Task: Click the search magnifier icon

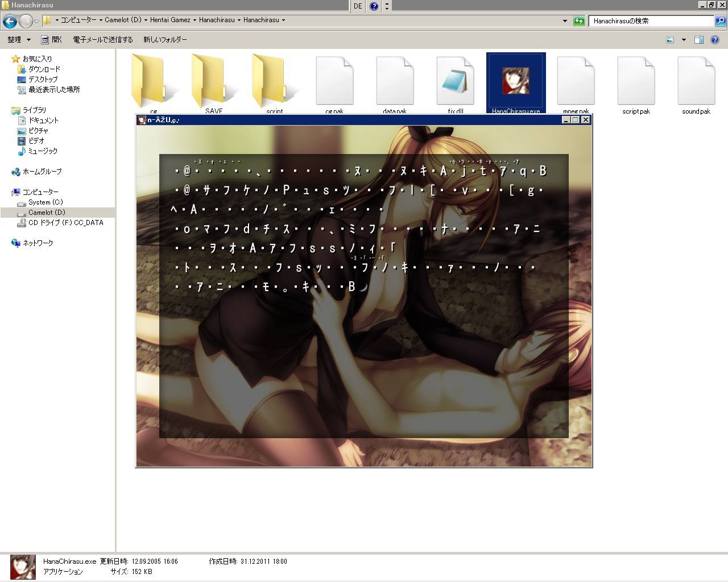Action: tap(721, 20)
